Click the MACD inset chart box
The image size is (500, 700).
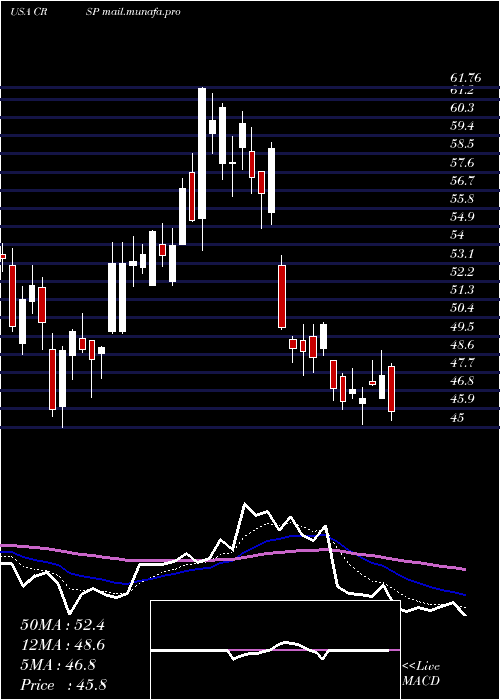pos(275,650)
